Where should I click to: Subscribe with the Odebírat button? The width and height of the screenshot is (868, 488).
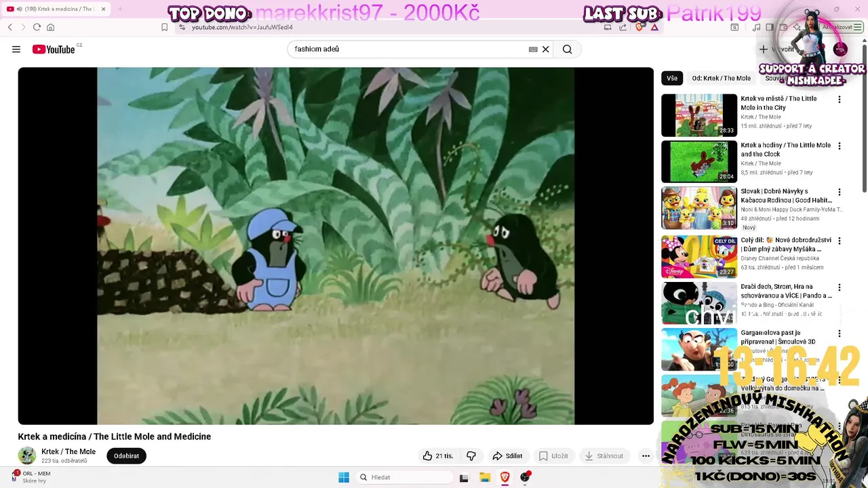[126, 456]
